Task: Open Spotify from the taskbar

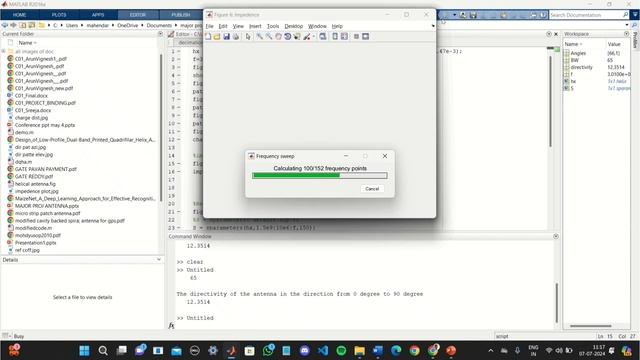Action: [341, 351]
